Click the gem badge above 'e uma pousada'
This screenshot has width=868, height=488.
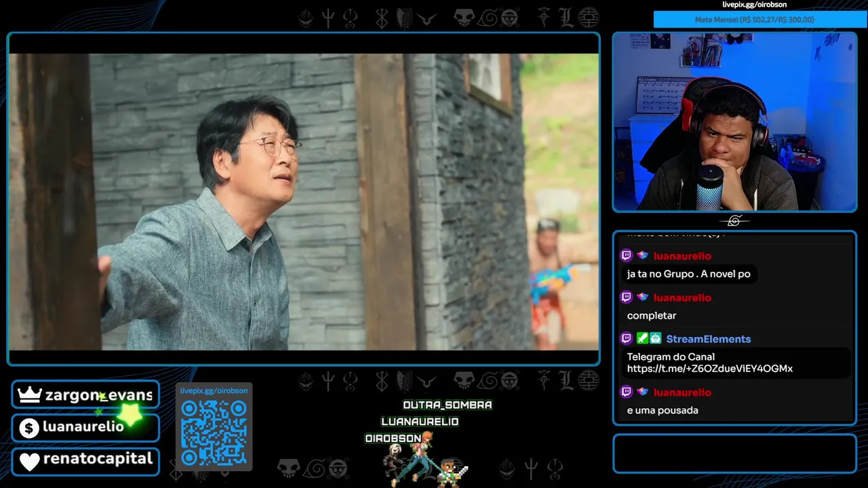(x=642, y=392)
